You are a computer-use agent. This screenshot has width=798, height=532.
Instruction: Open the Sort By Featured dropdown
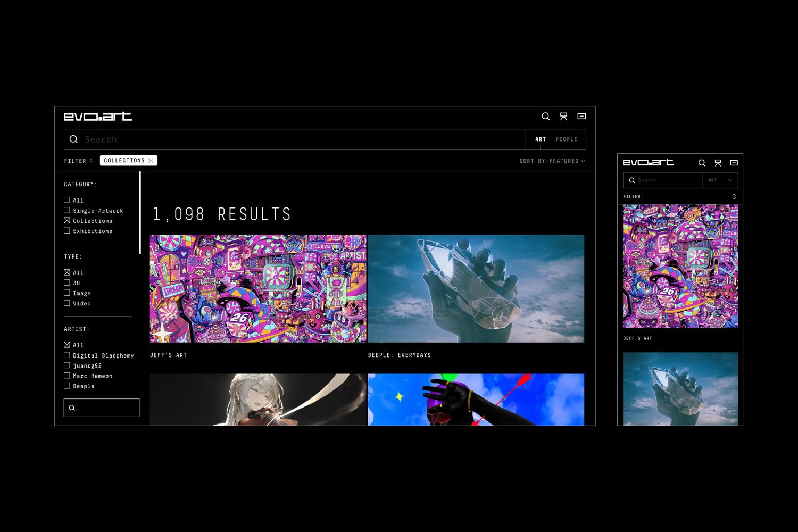(x=552, y=161)
